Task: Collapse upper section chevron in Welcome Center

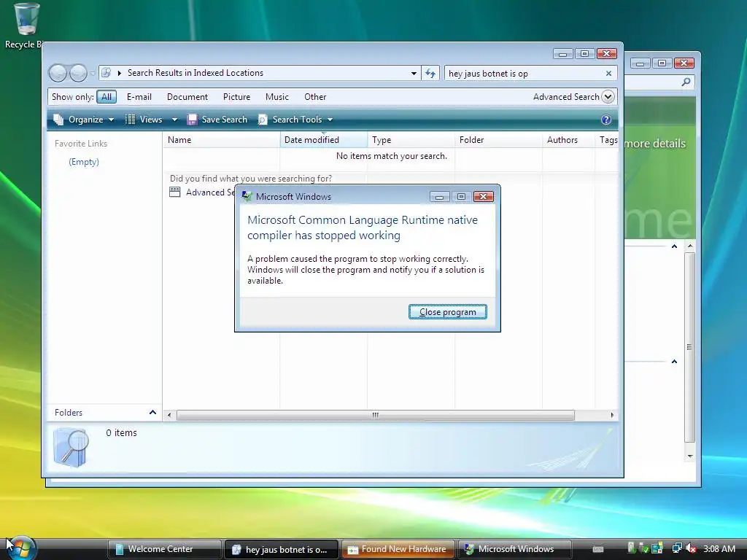Action: (674, 246)
